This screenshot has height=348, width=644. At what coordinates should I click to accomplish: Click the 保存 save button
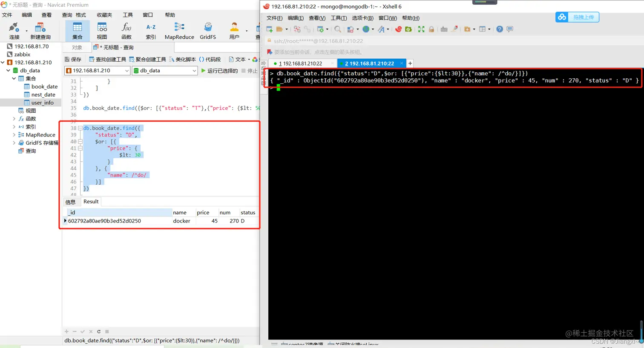[x=73, y=60]
